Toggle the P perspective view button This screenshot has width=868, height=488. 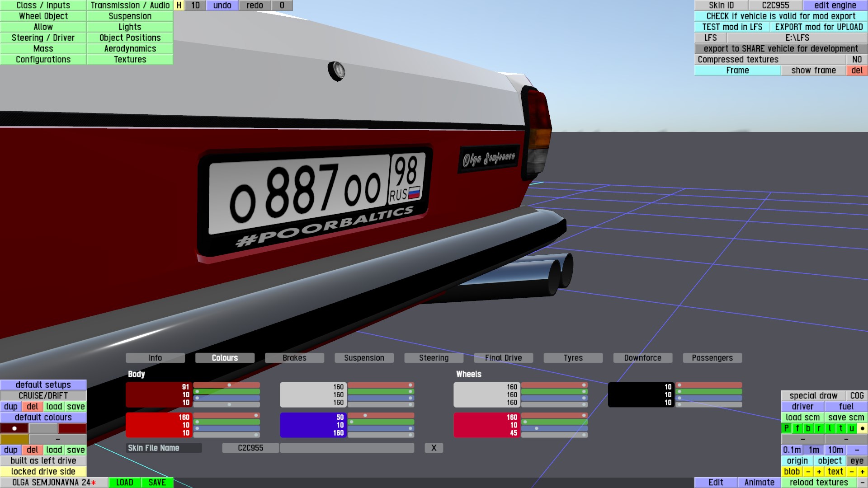click(786, 428)
